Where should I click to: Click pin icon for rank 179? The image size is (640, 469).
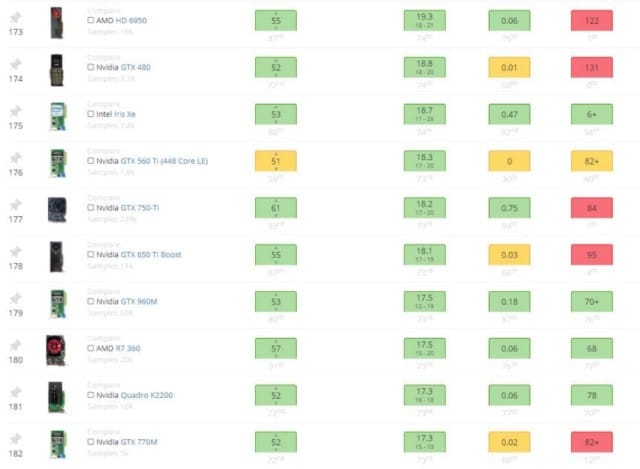pos(16,298)
